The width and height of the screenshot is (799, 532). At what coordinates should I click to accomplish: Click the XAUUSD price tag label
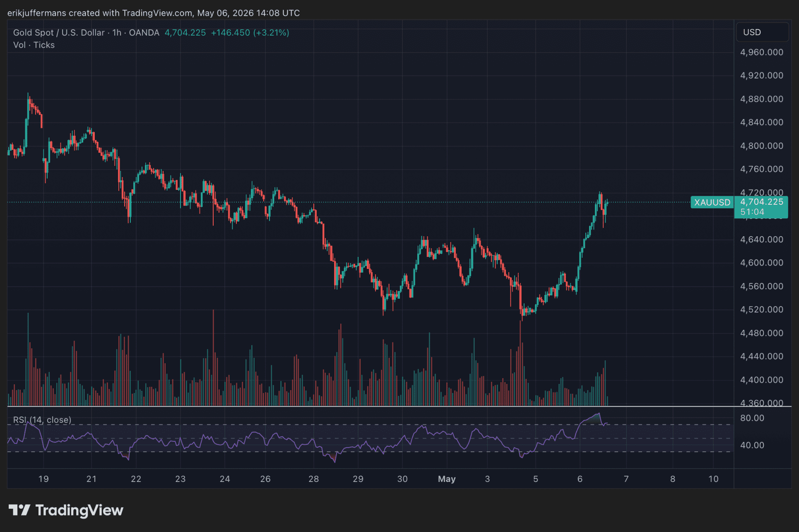(712, 202)
